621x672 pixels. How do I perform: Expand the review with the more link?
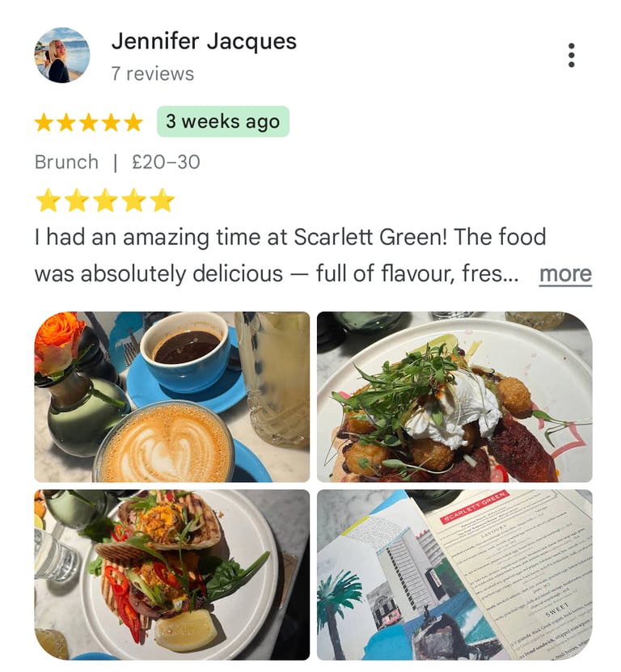(565, 273)
